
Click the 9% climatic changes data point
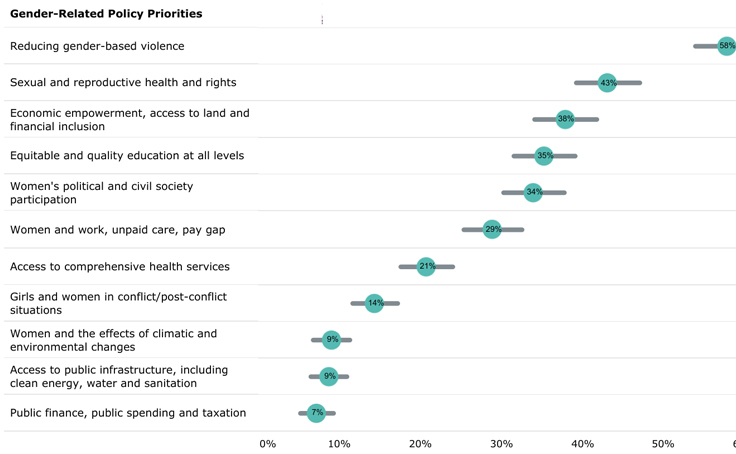coord(331,340)
